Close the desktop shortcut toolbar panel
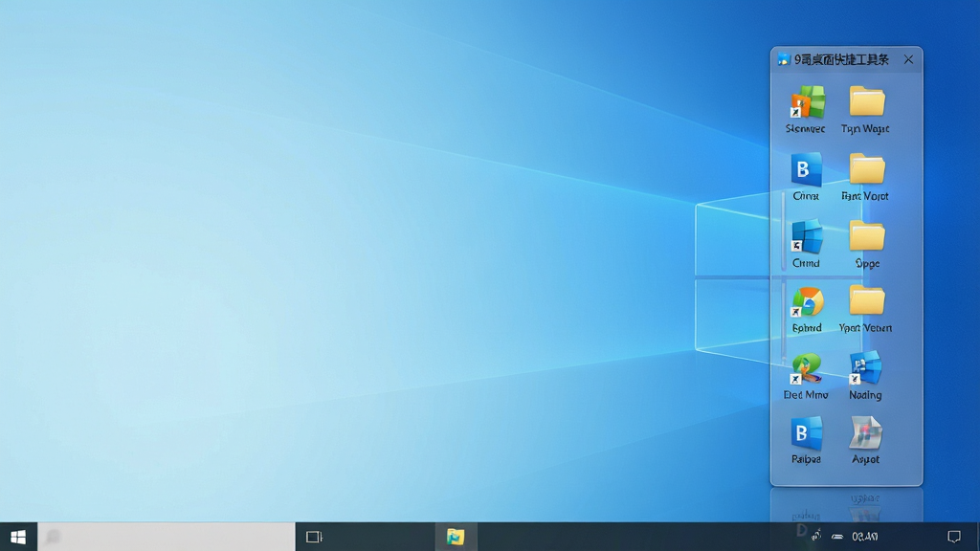 pos(908,59)
